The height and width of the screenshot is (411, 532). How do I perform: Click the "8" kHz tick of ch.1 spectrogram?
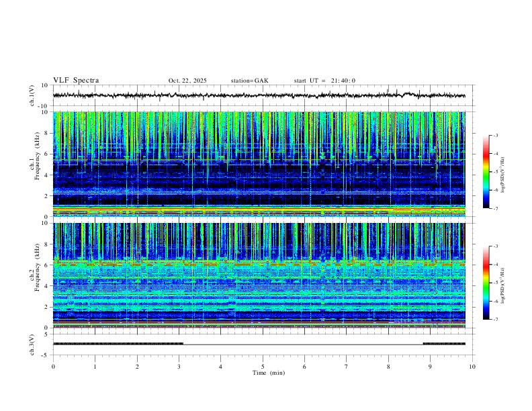[x=46, y=133]
